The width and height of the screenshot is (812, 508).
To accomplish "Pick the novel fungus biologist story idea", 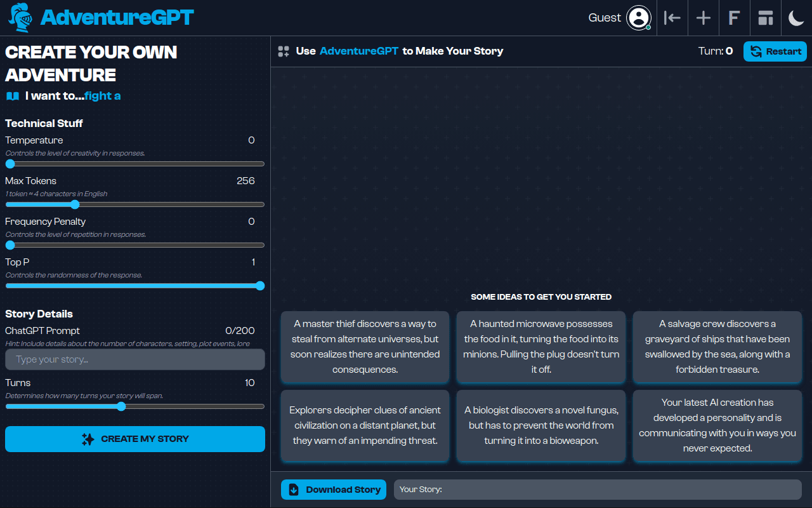I will [x=540, y=425].
